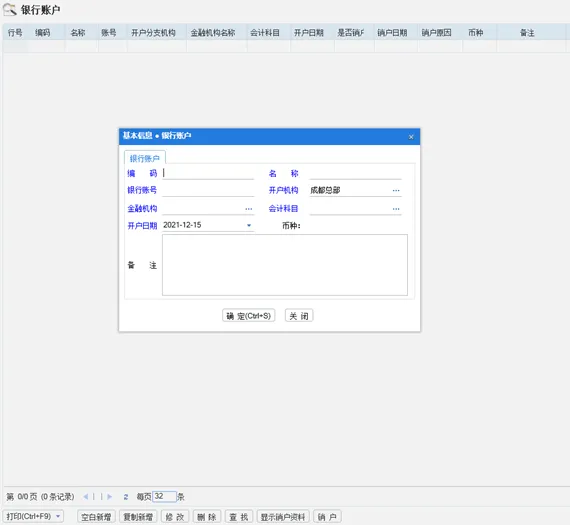The height and width of the screenshot is (525, 570).
Task: Open 开户机构 lookup ellipsis button
Action: (x=396, y=191)
